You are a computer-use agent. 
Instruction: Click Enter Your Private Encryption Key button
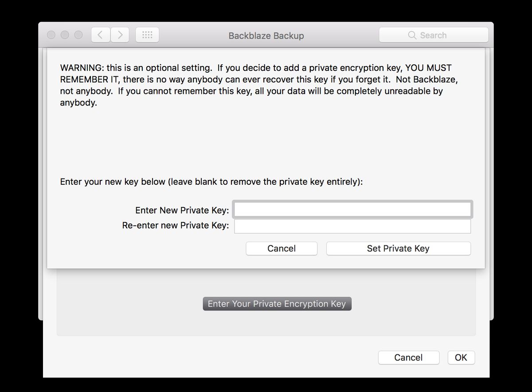(277, 304)
